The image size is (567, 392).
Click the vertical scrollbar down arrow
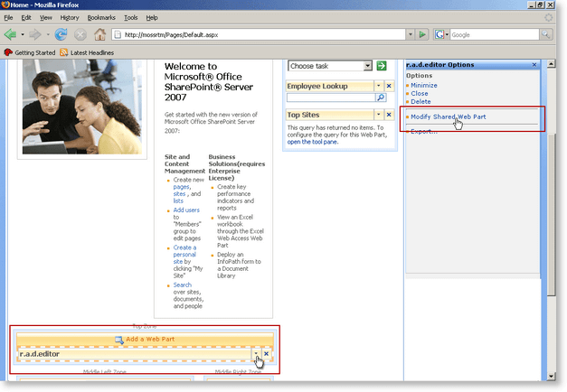click(551, 377)
